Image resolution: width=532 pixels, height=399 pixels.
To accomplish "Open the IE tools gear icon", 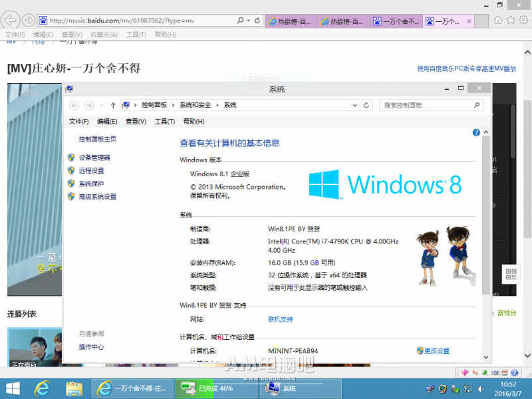I will [x=523, y=21].
